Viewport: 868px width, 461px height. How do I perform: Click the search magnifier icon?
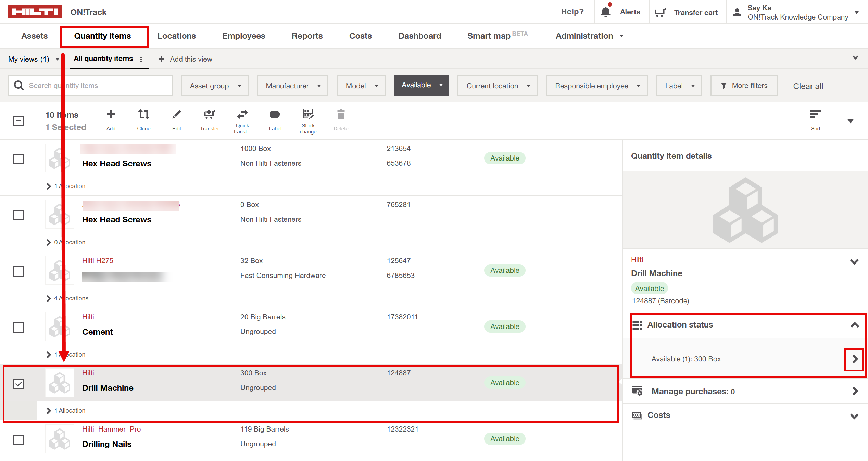pos(19,85)
